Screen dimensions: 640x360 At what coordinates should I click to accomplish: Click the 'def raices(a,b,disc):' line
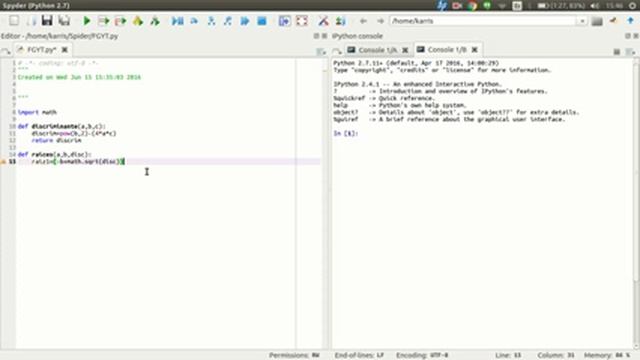(x=55, y=155)
